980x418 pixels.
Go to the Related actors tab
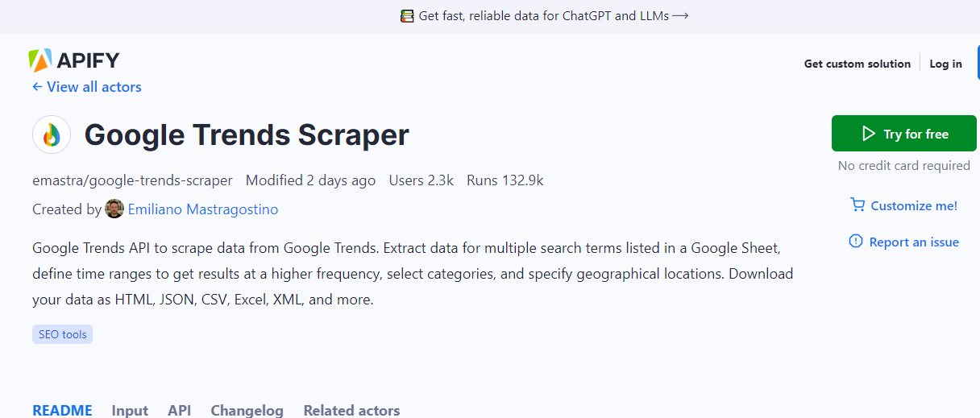click(x=351, y=410)
